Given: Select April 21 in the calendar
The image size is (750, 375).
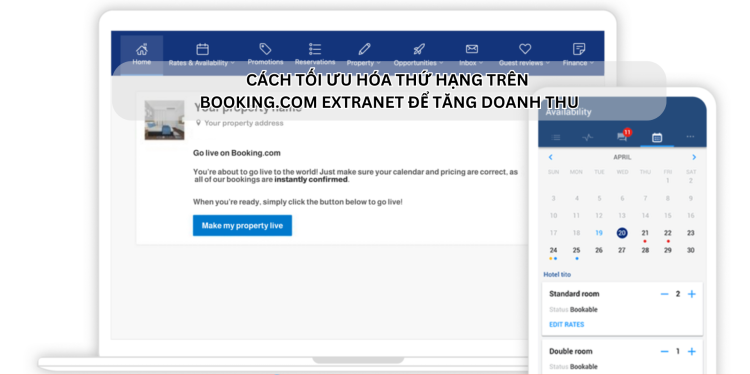Looking at the screenshot, I should click(645, 233).
